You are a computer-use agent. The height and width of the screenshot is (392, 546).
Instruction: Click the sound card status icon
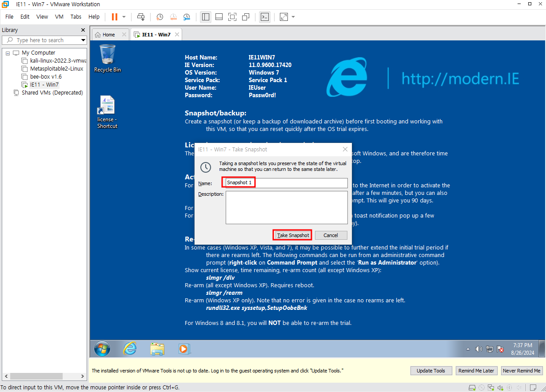pos(500,388)
